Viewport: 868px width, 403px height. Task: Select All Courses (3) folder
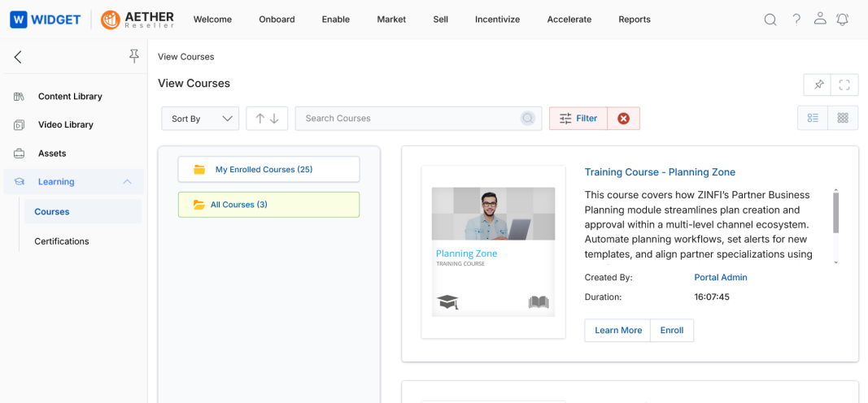click(268, 205)
